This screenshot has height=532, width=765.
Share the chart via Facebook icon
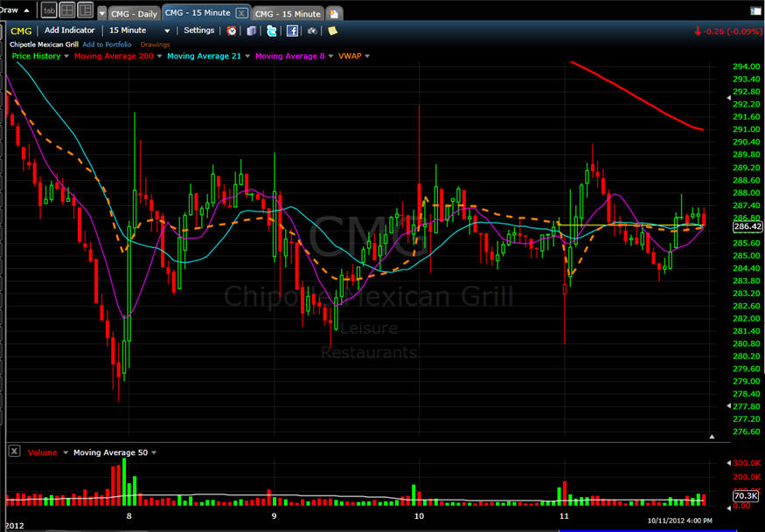click(292, 31)
